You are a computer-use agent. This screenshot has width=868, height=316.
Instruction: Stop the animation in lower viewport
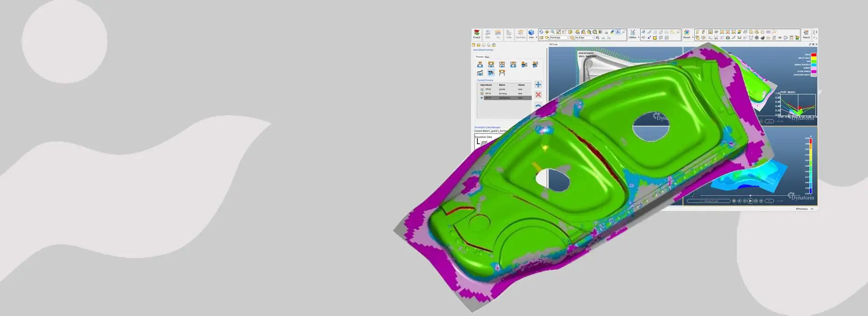pyautogui.click(x=734, y=201)
